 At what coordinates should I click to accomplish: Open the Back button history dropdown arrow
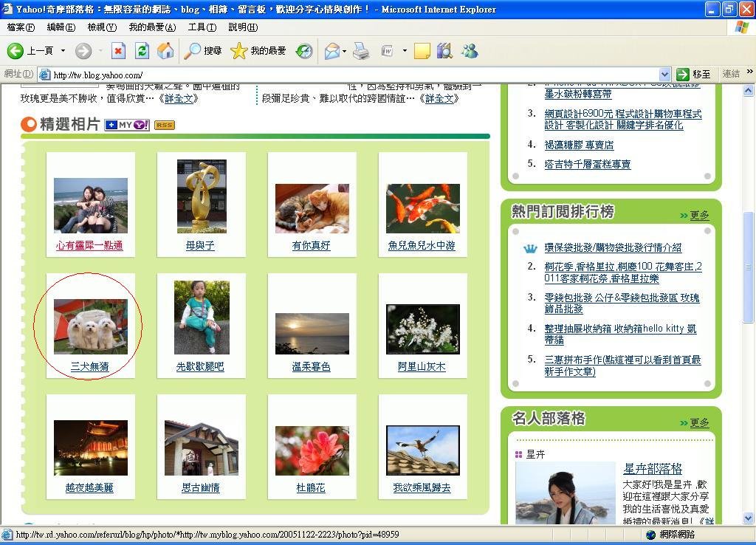click(x=63, y=51)
